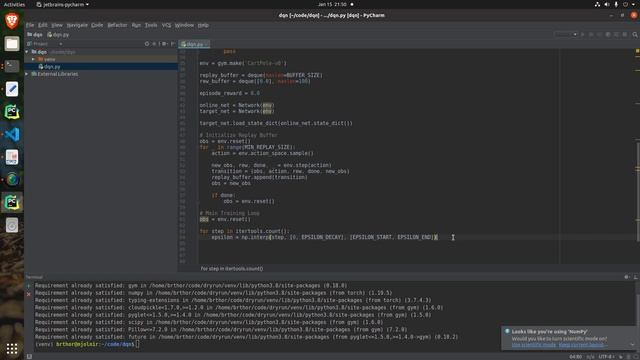Click the '# Main Training Loop' comment line
Viewport: 640px width, 360px height.
(x=229, y=213)
